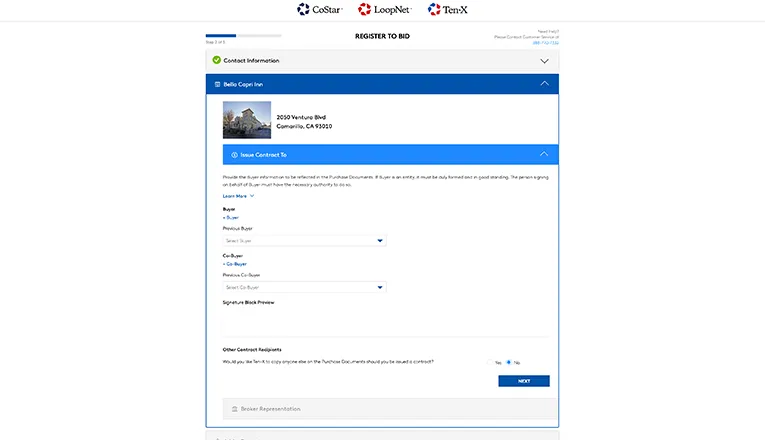
Task: Click the Bella Capri Inn header title
Action: click(243, 84)
